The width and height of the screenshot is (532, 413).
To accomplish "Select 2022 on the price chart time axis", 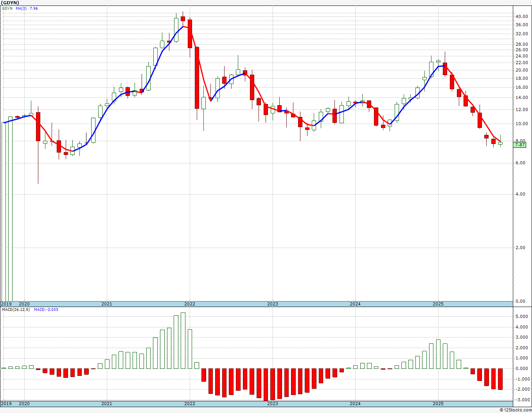I will point(190,304).
